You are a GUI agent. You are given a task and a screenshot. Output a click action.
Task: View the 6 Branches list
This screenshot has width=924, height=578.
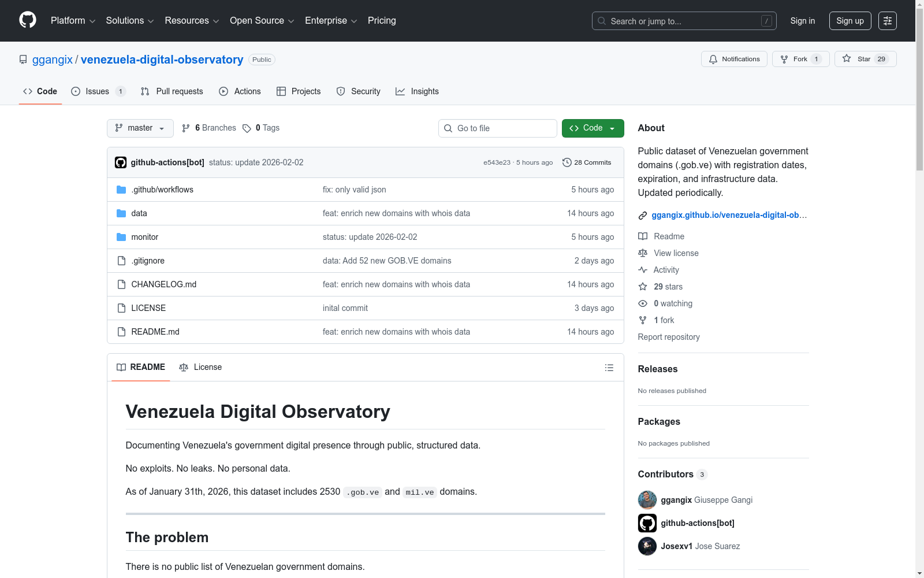209,128
